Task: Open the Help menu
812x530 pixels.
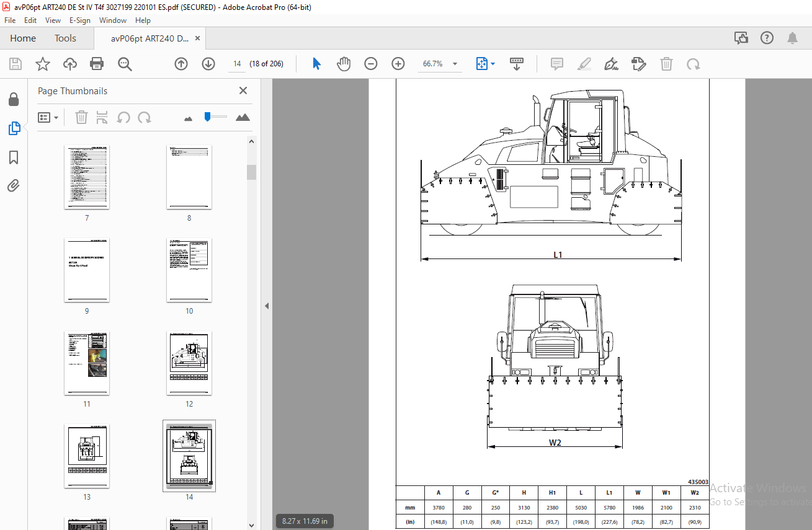Action: 143,20
